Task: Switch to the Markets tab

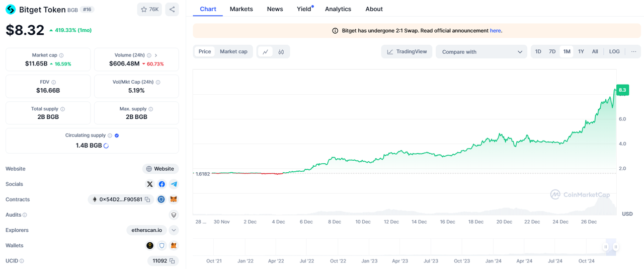Action: [241, 9]
